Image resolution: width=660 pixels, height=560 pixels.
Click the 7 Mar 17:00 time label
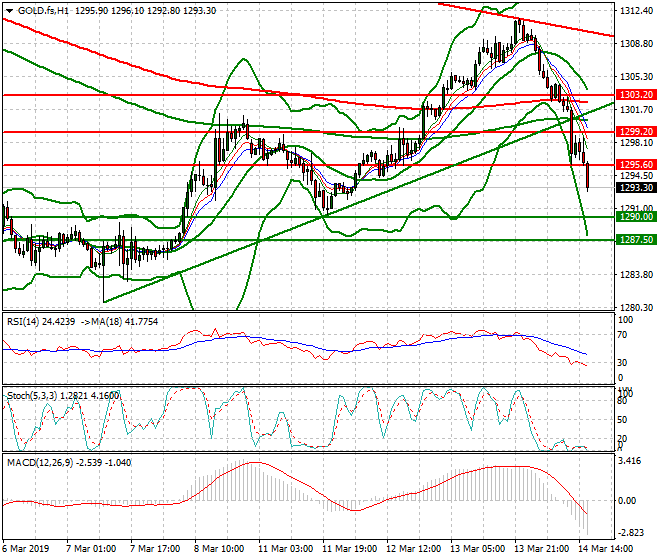pos(155,549)
